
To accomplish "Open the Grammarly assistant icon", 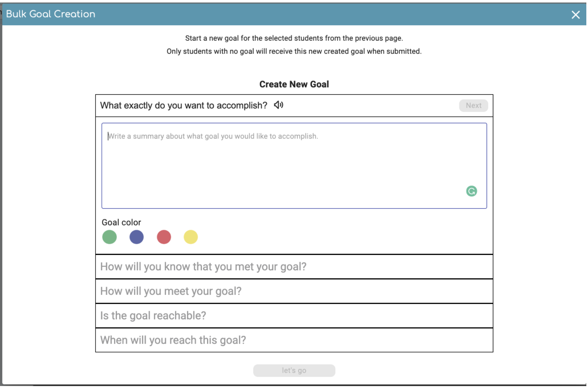I will [471, 191].
